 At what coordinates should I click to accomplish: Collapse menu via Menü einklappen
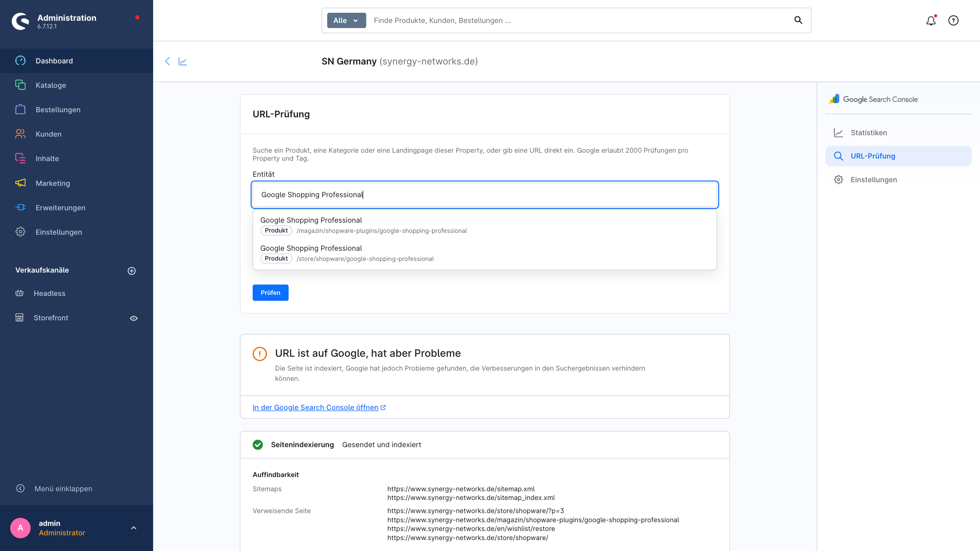[63, 489]
